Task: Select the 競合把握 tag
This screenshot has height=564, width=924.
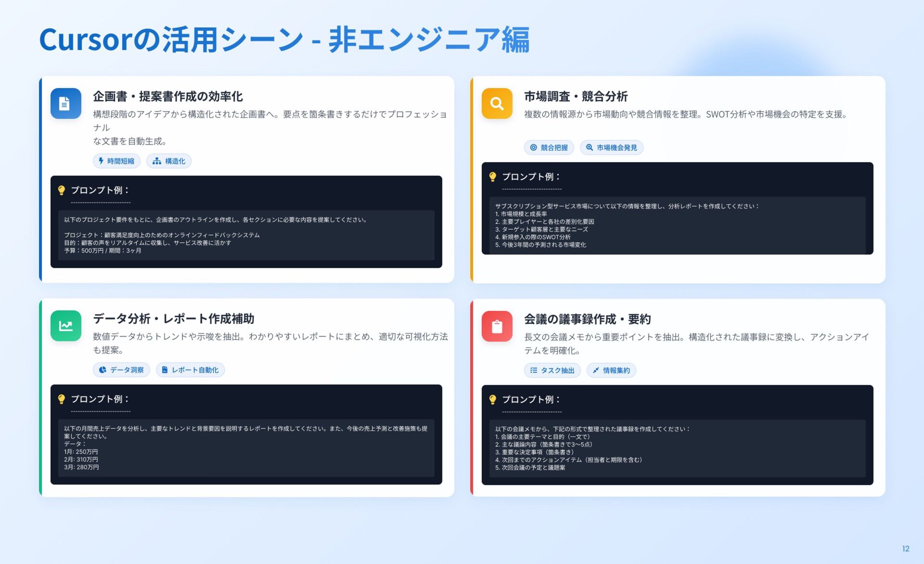Action: coord(549,148)
